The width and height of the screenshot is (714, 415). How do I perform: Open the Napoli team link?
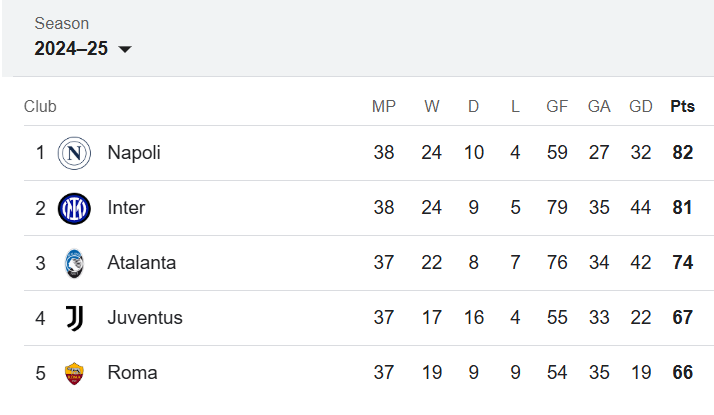[x=134, y=153]
